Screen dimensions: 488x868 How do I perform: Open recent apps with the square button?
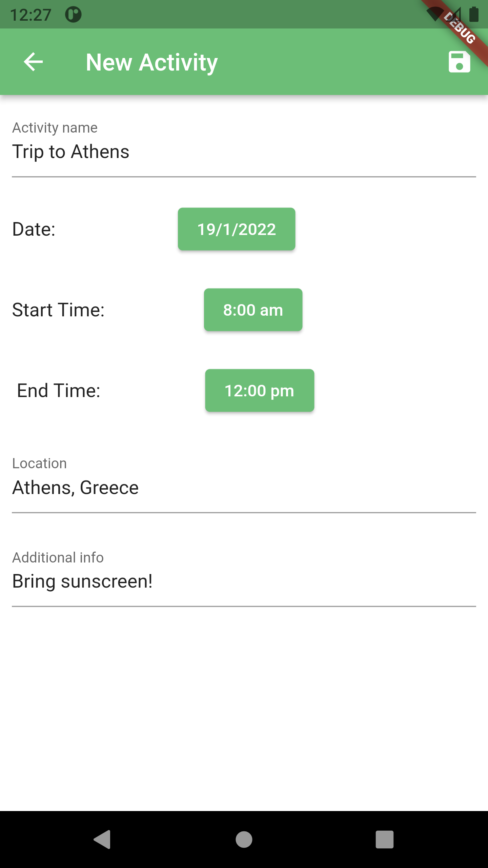click(385, 840)
